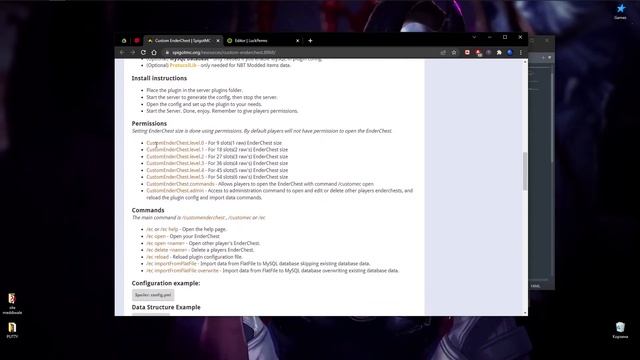This screenshot has width=640, height=360.
Task: Open the red extension with badge
Action: (478, 53)
